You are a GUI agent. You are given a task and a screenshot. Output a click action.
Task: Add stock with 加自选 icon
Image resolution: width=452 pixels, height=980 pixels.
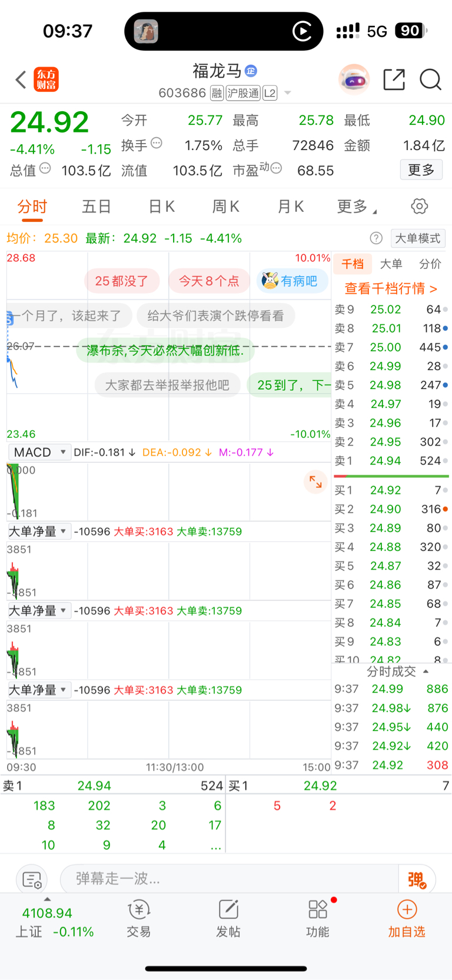(407, 918)
